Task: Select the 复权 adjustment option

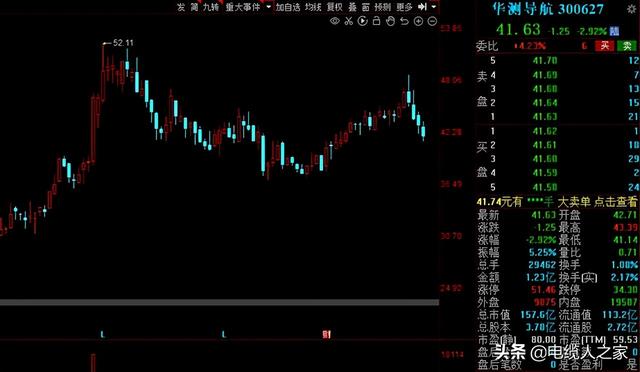Action: (335, 7)
